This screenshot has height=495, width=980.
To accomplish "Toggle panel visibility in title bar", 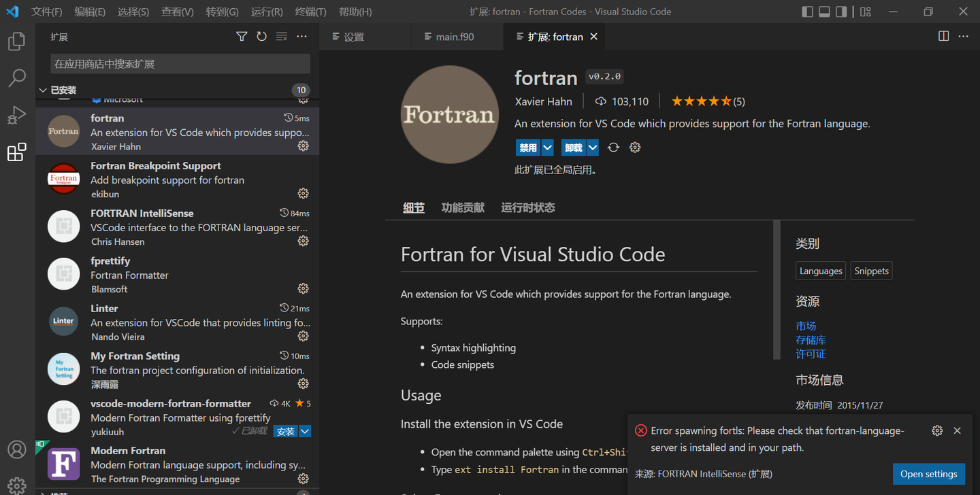I will (x=825, y=12).
